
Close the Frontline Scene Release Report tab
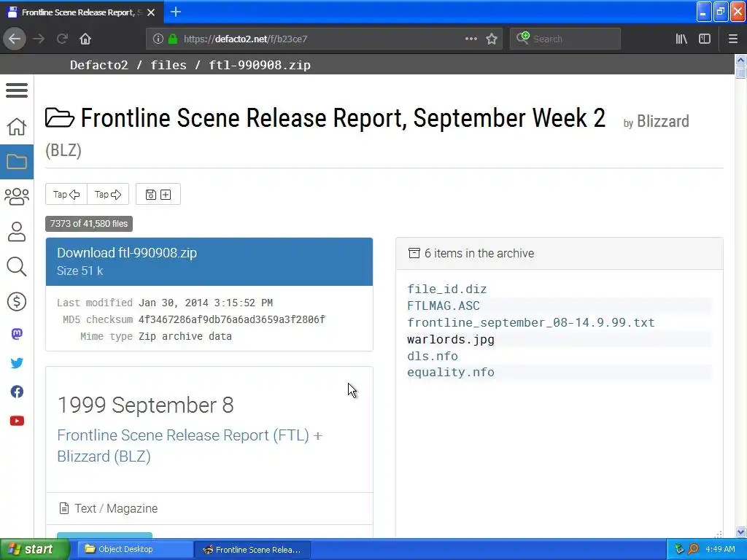click(151, 12)
